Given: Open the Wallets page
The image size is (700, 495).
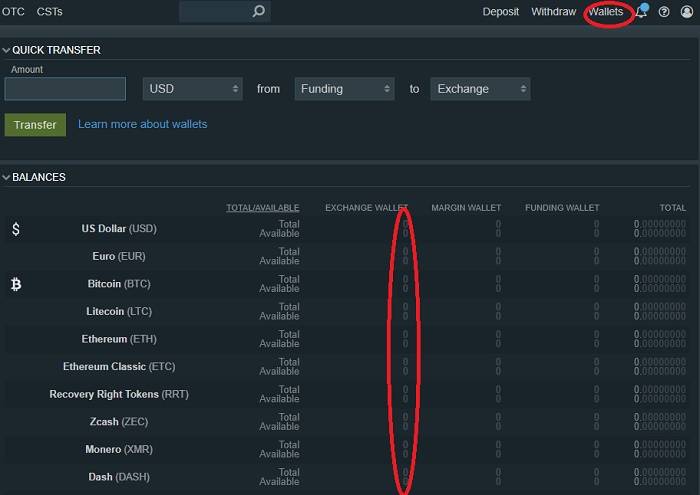Looking at the screenshot, I should tap(606, 12).
